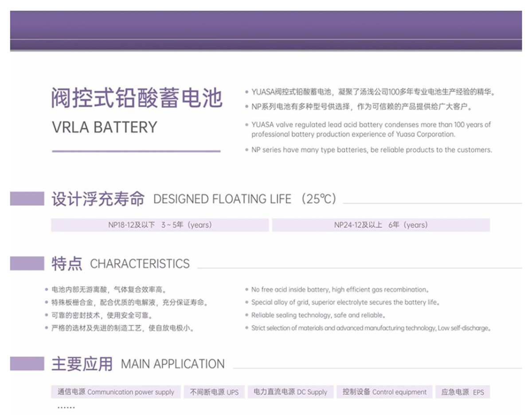Click the ellipsis below the application tags
The image size is (532, 415).
click(x=66, y=407)
